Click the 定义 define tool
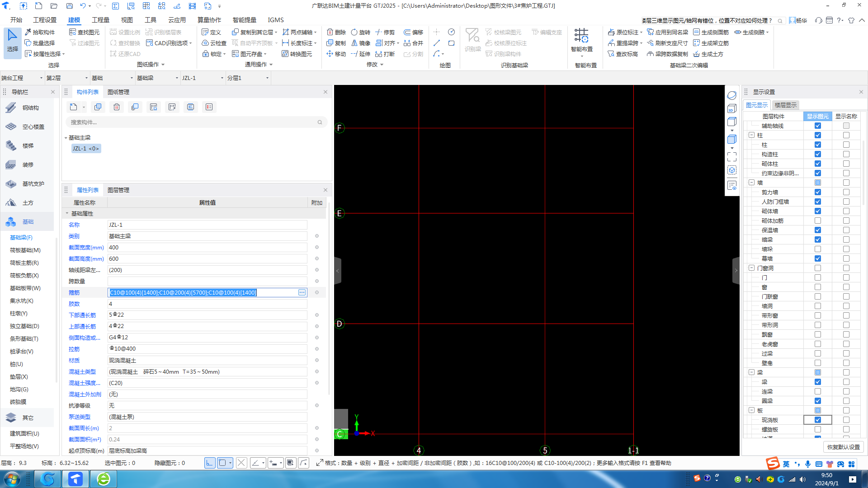This screenshot has height=488, width=868. point(211,32)
